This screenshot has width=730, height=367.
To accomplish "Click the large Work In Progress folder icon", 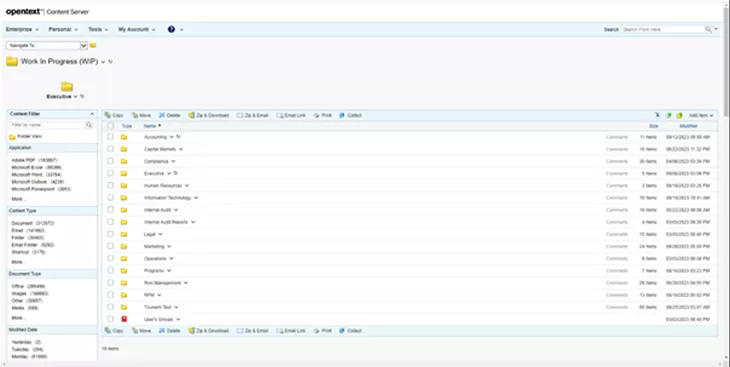I will pyautogui.click(x=12, y=61).
